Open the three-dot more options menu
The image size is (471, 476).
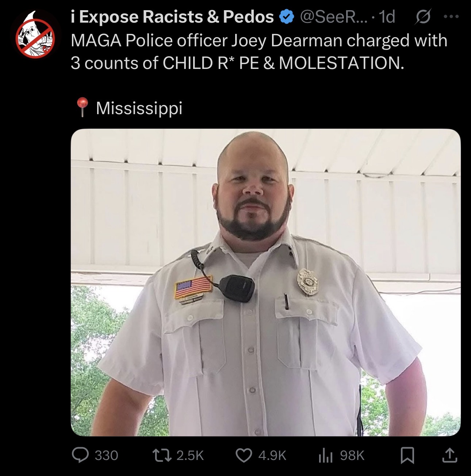point(451,16)
